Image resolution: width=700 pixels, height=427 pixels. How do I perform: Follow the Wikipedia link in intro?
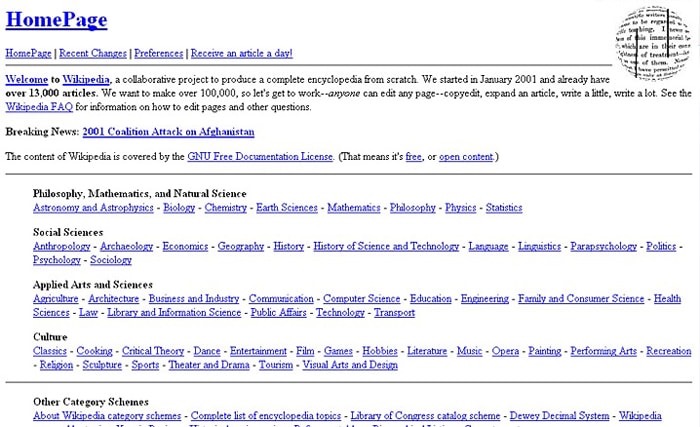86,80
